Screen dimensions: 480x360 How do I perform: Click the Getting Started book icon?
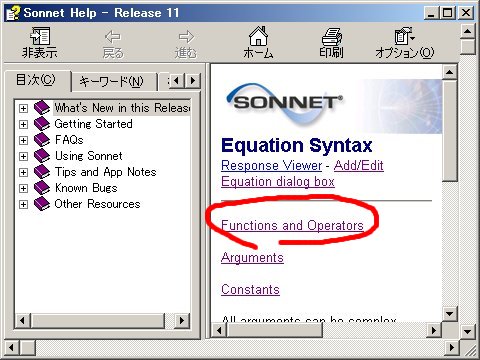[x=42, y=124]
